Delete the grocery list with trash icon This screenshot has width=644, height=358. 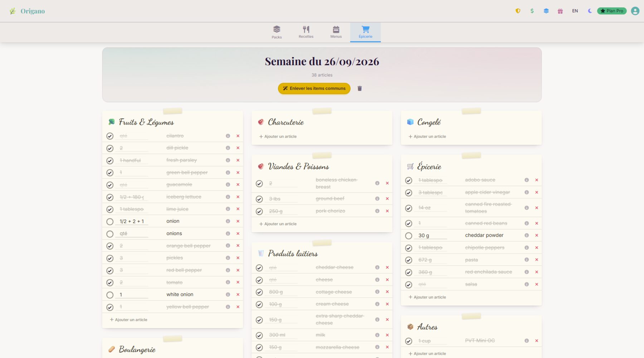coord(360,88)
